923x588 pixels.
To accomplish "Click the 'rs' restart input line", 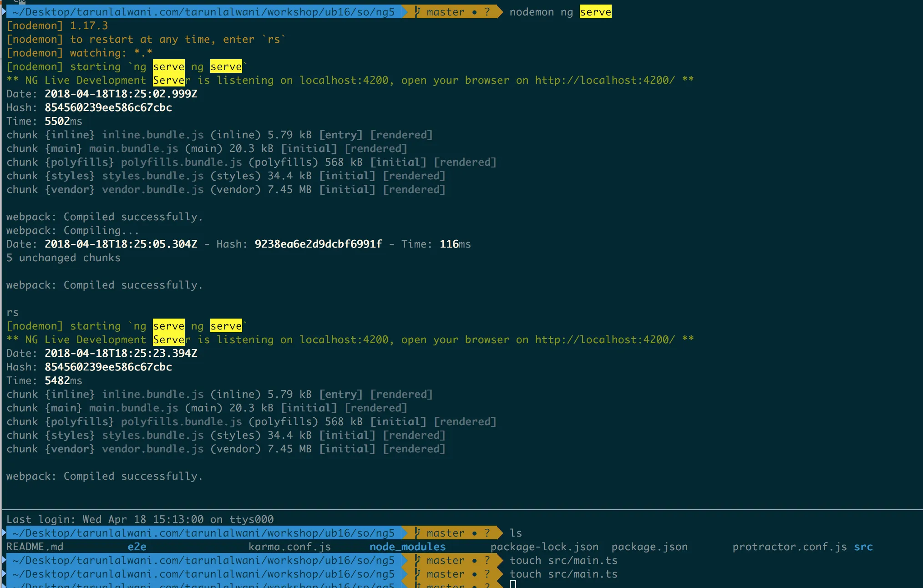I will coord(13,313).
